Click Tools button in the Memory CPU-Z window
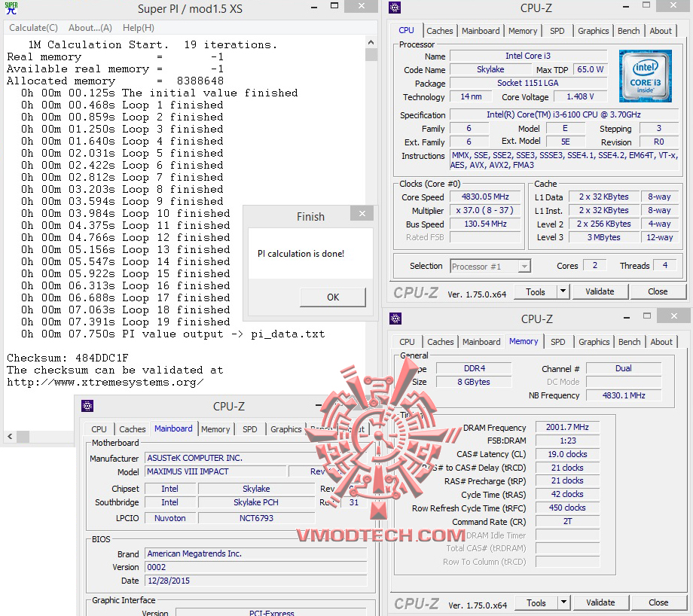This screenshot has height=616, width=693. [536, 603]
